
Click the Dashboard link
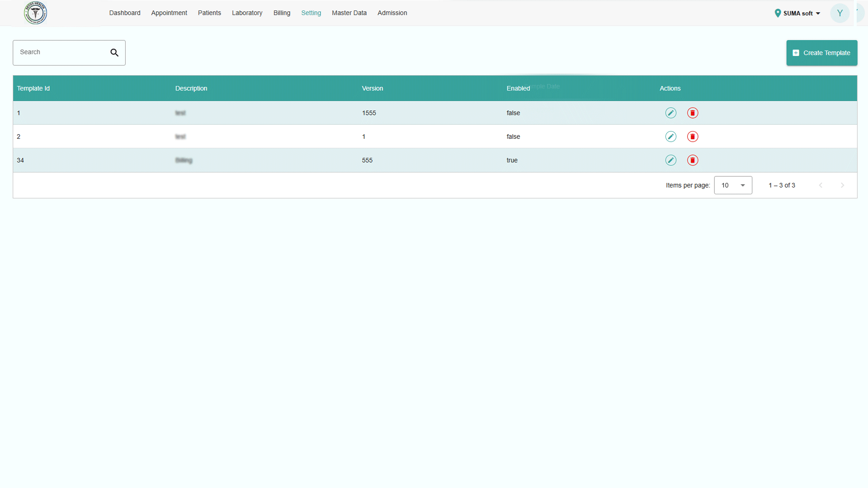(125, 13)
